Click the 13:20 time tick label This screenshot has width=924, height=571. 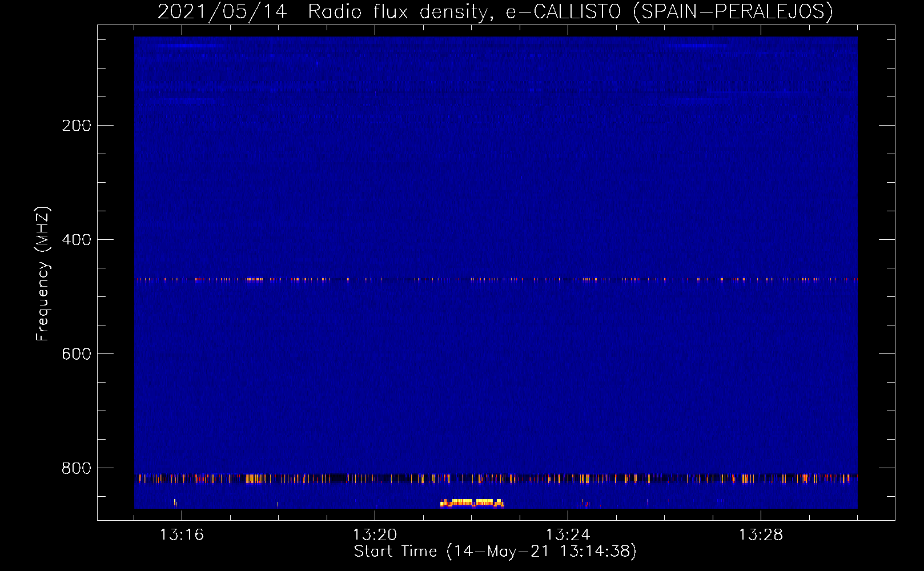point(375,534)
